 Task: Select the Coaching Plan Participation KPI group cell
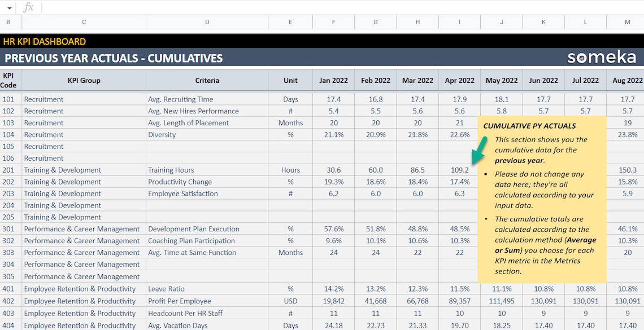(84, 240)
